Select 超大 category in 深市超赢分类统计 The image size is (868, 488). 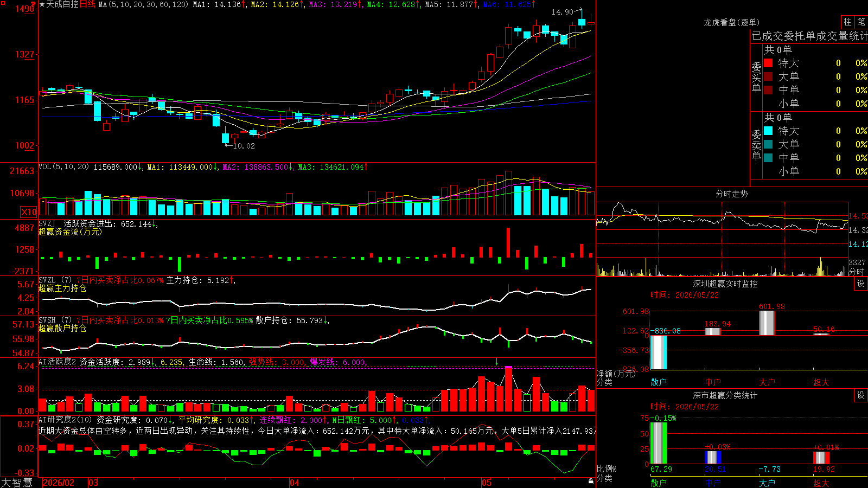click(821, 483)
